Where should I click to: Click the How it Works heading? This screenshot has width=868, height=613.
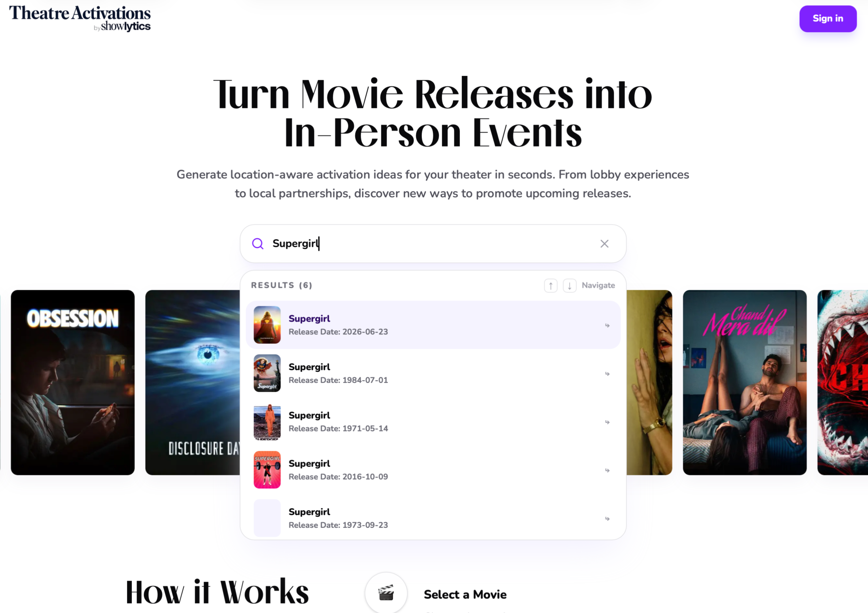(217, 592)
